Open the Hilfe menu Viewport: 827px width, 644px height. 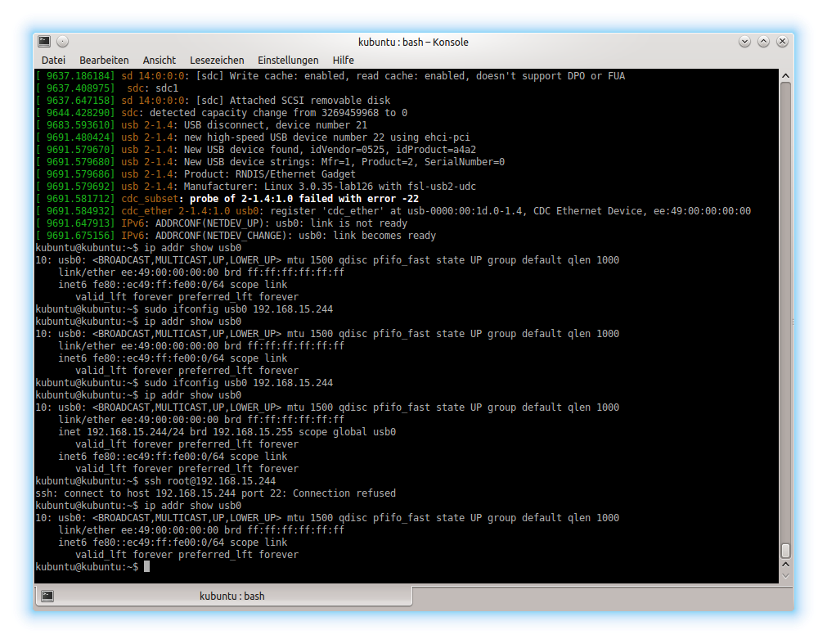pyautogui.click(x=344, y=60)
